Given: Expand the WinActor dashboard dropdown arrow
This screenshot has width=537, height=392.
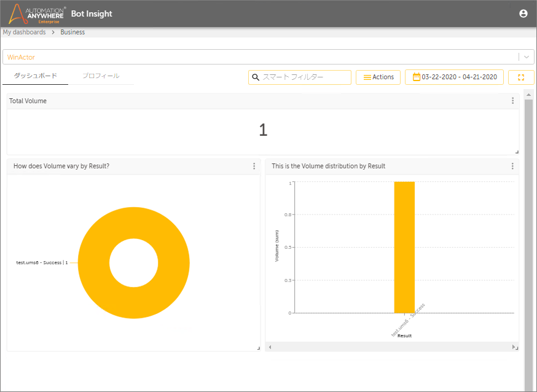Looking at the screenshot, I should click(527, 57).
